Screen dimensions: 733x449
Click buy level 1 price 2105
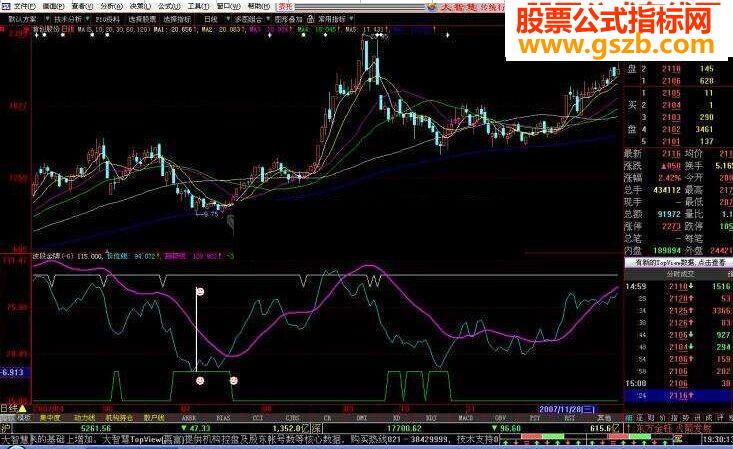click(x=671, y=93)
